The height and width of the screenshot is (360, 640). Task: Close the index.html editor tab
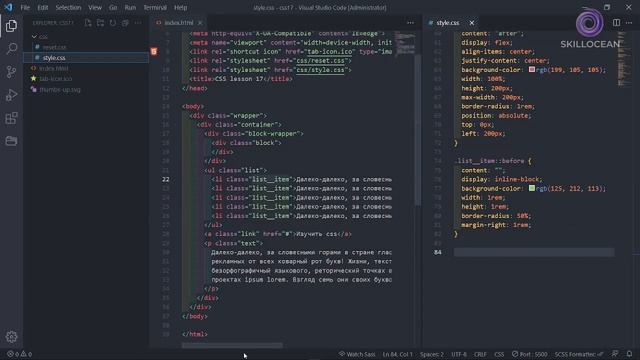[200, 23]
